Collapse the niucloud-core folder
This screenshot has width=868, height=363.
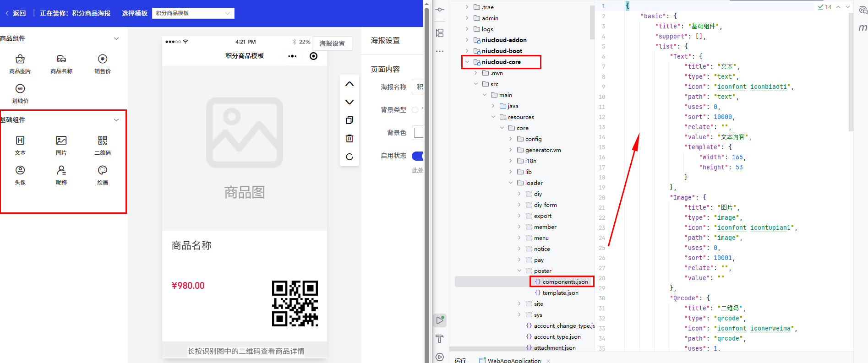pyautogui.click(x=467, y=62)
